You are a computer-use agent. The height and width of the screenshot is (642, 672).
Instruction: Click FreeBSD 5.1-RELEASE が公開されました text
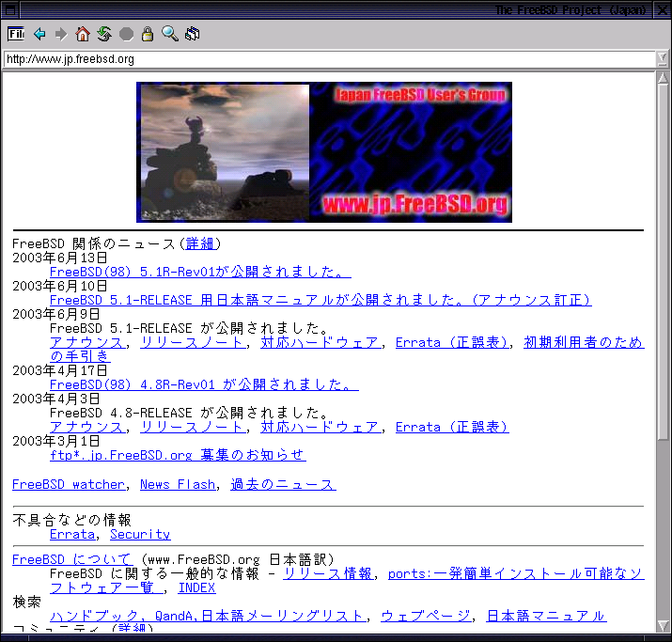[189, 329]
